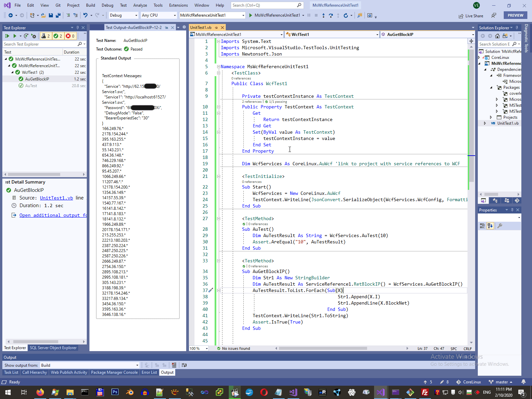
Task: Open the Any CPU platform dropdown
Action: (x=159, y=15)
